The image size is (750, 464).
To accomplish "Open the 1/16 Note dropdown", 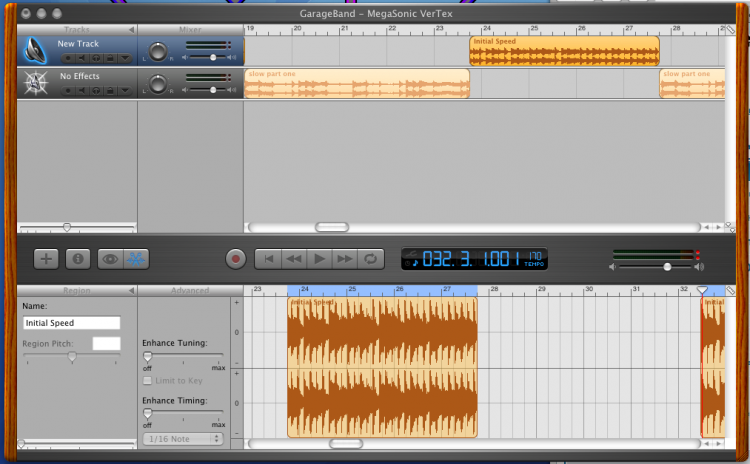I will coord(183,439).
